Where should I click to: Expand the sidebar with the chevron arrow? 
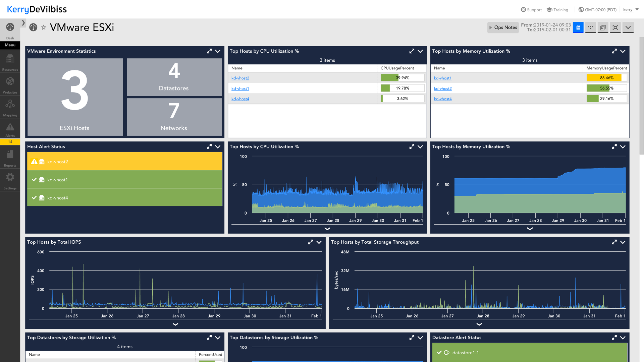click(x=23, y=23)
